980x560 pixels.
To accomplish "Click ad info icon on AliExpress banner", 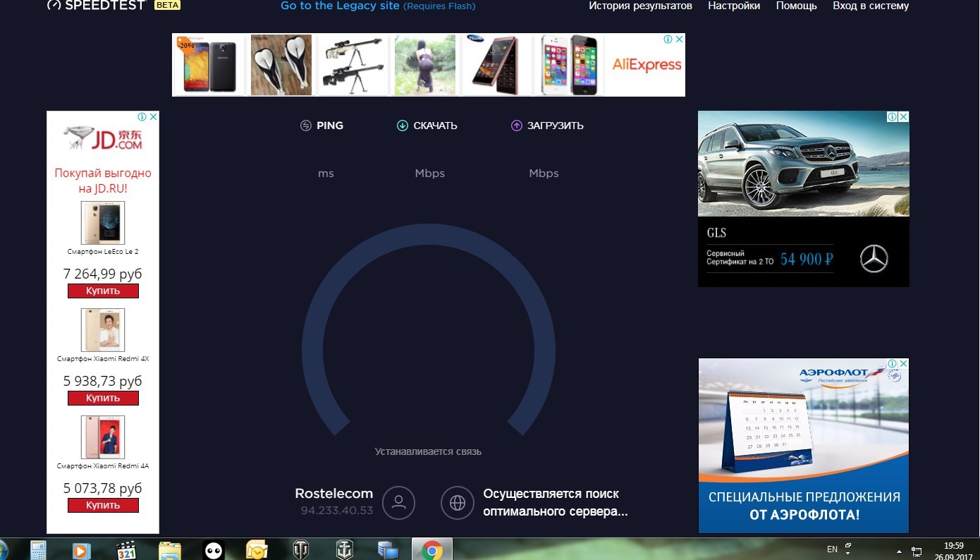I will 668,39.
